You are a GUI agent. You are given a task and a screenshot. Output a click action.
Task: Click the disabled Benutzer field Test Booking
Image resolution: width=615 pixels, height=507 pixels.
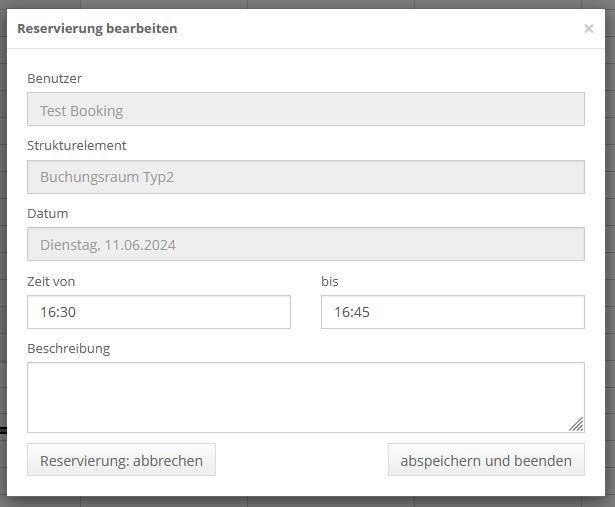pos(305,110)
